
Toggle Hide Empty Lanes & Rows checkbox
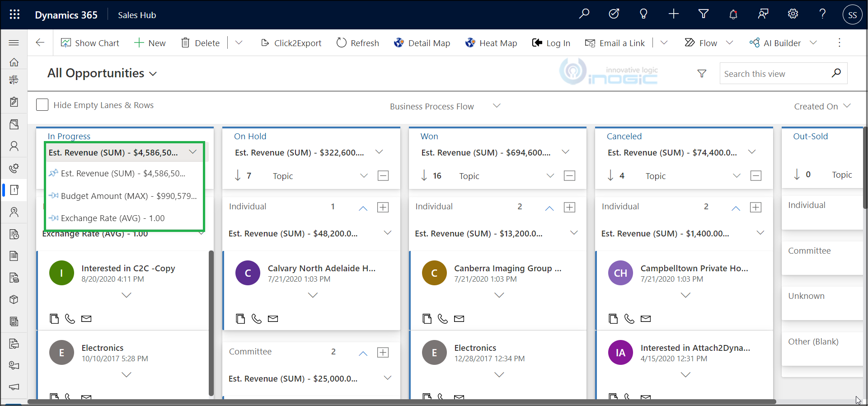tap(42, 105)
